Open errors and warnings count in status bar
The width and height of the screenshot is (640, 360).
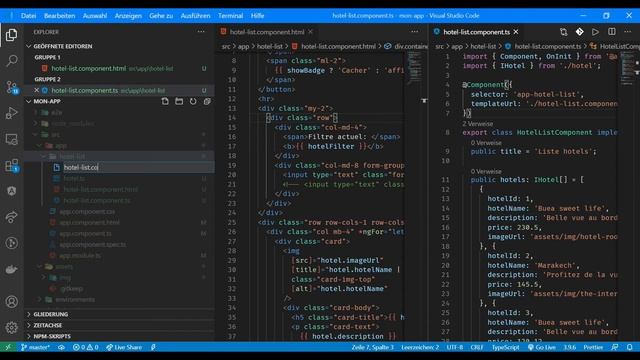(85, 347)
